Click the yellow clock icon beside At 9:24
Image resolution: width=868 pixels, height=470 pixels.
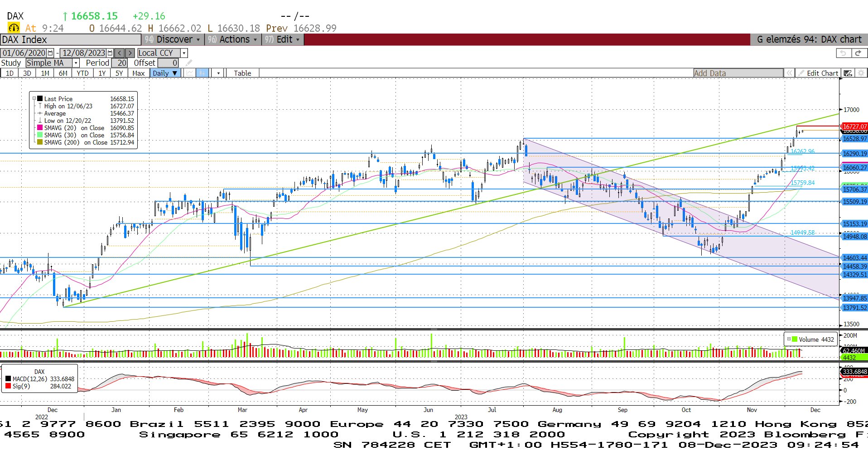tap(14, 28)
